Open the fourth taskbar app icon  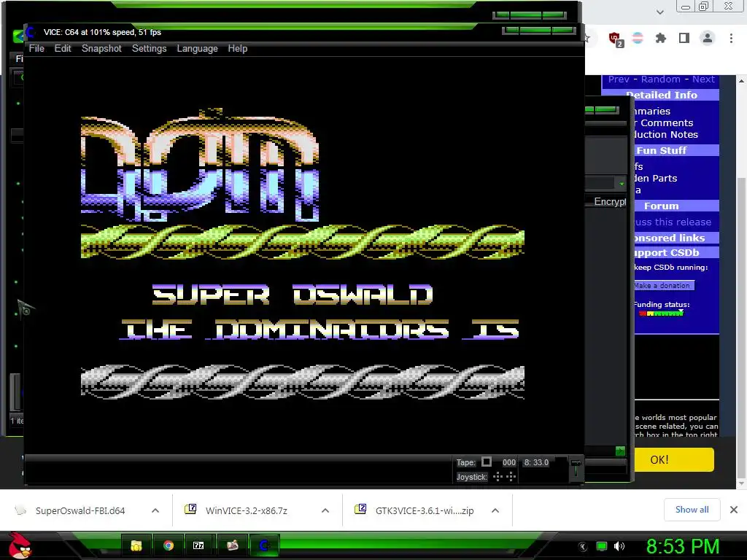233,545
